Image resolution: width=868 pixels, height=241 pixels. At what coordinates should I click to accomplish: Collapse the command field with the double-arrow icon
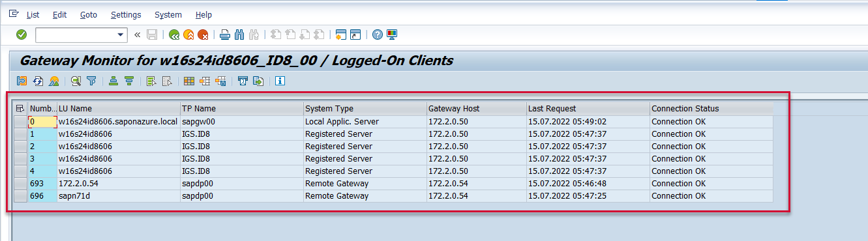coord(137,35)
